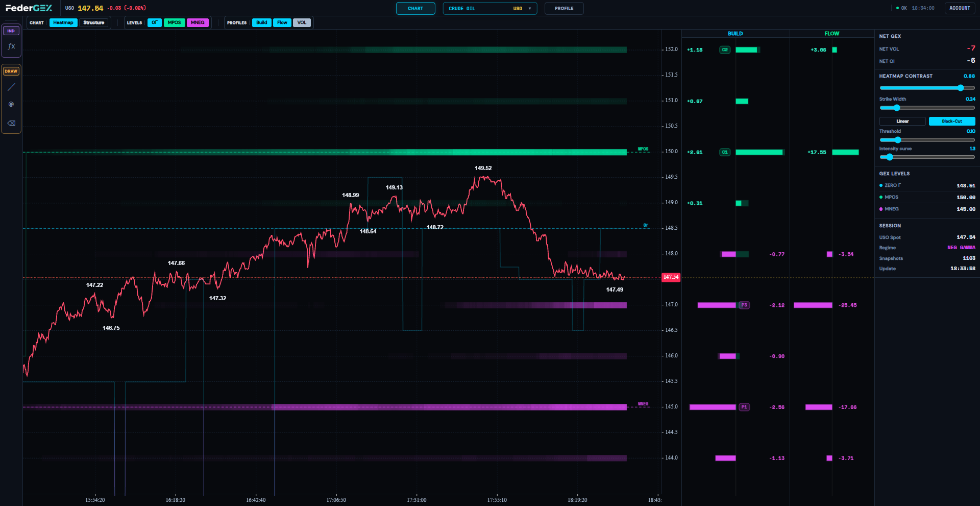Click the -25.45 flow value
Screen dimensions: 980x506
coord(848,305)
